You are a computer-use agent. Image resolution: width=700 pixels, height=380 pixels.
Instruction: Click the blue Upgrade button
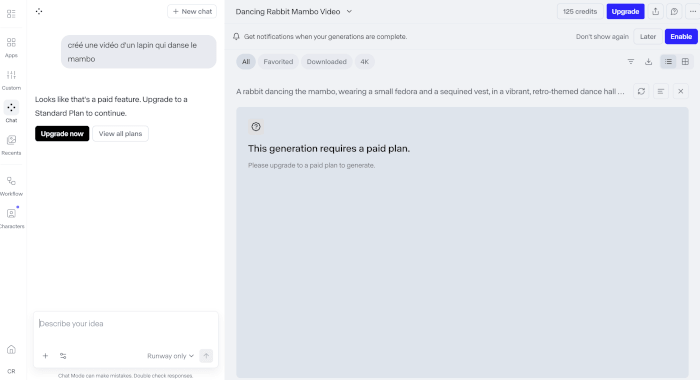tap(625, 12)
